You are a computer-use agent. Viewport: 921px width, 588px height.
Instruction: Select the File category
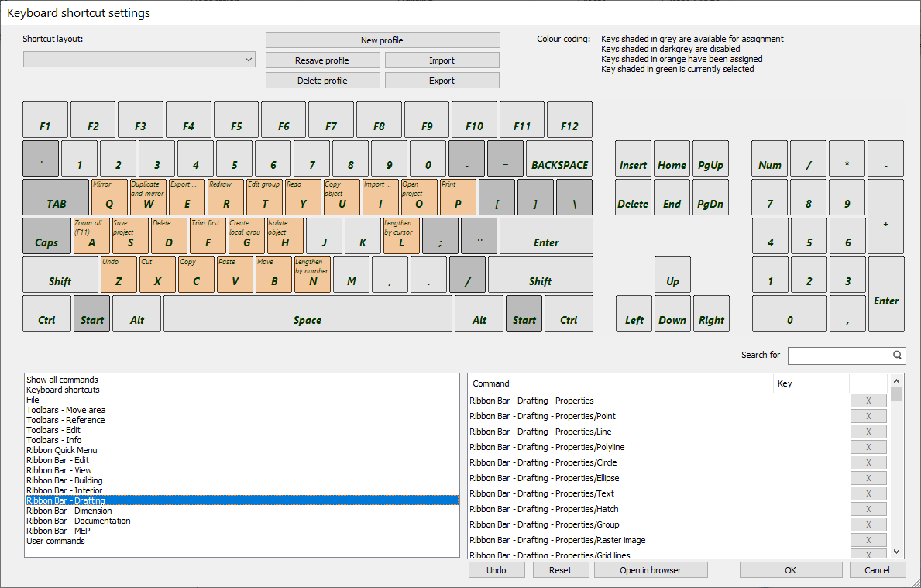point(242,400)
